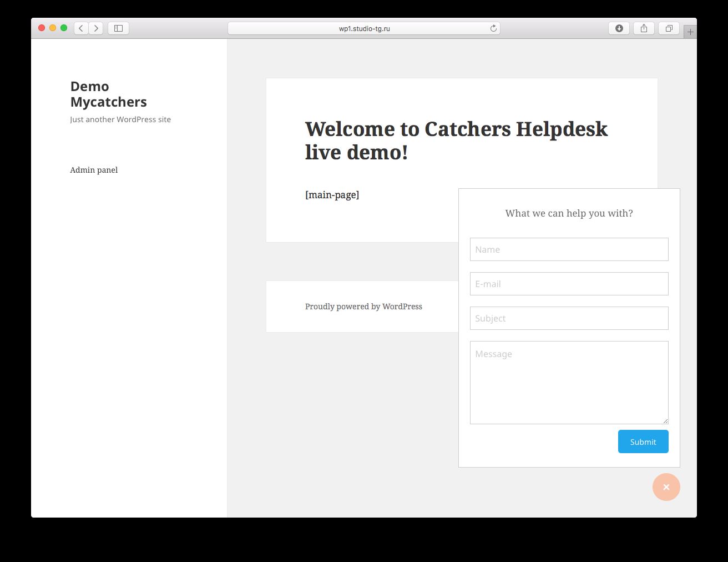The image size is (728, 562).
Task: Go forward with Safari's forward arrow
Action: [96, 28]
